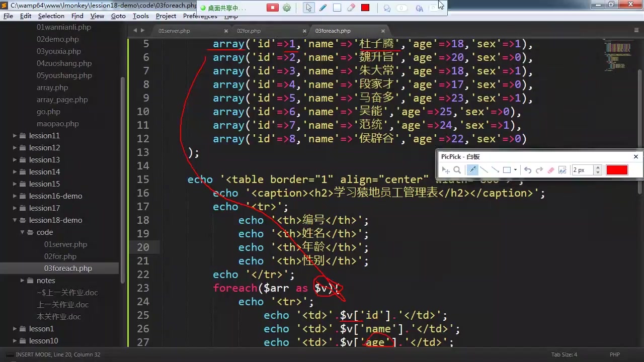
Task: Select the eraser in sharing toolbar
Action: pos(351,8)
